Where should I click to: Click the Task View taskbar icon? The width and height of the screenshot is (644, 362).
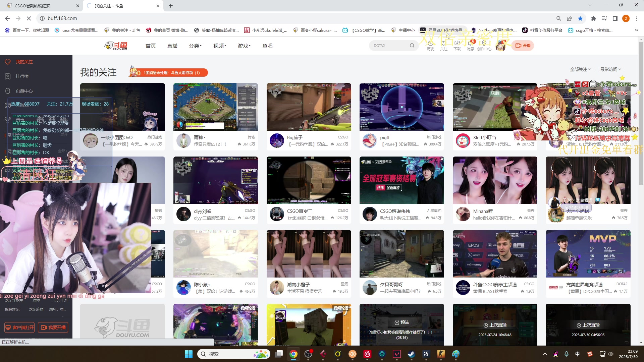click(x=279, y=354)
